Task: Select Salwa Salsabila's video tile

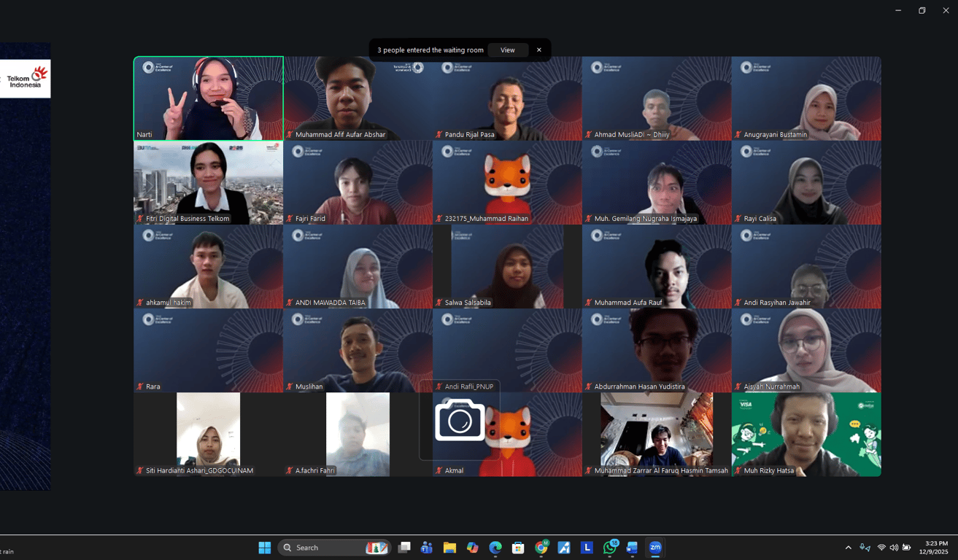Action: pos(507,266)
